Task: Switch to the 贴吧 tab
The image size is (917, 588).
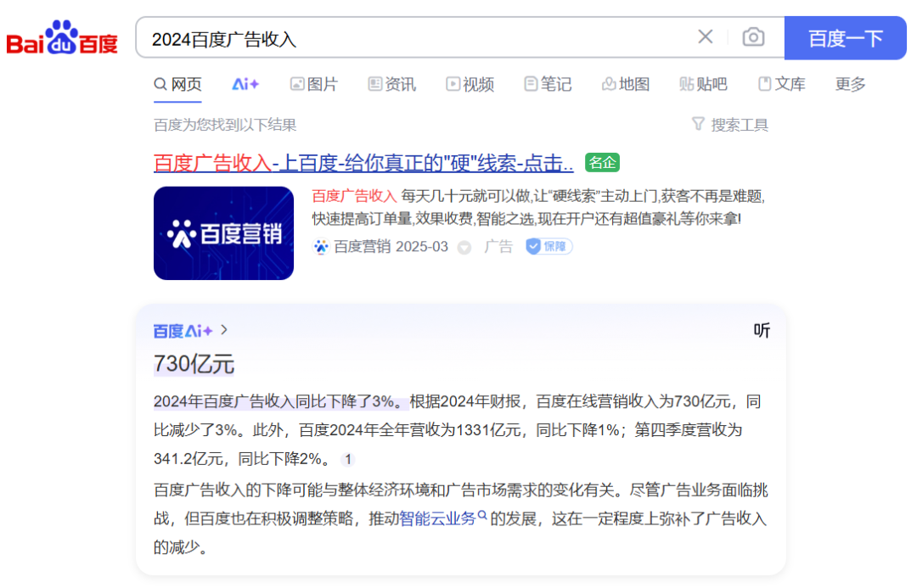Action: coord(704,84)
